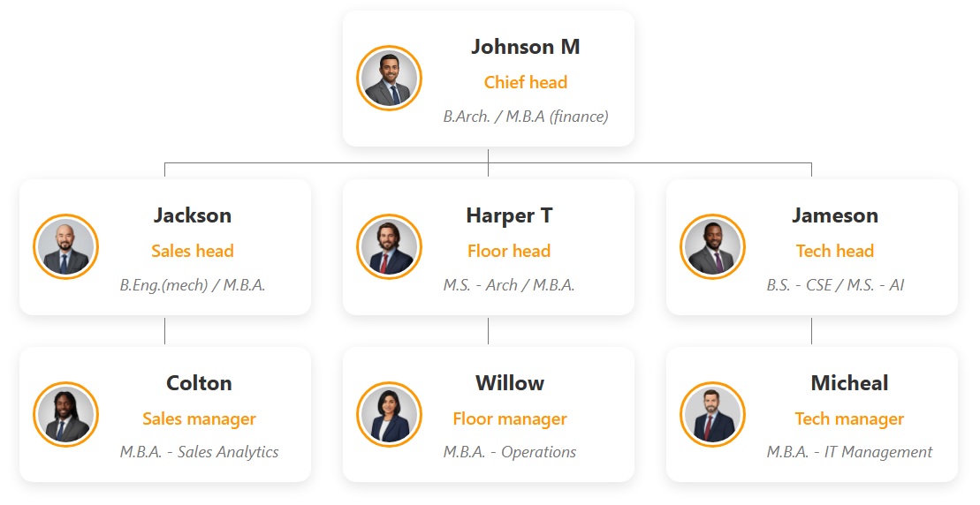This screenshot has height=505, width=980.
Task: Click the Floor manager's avatar photo
Action: coord(389,415)
